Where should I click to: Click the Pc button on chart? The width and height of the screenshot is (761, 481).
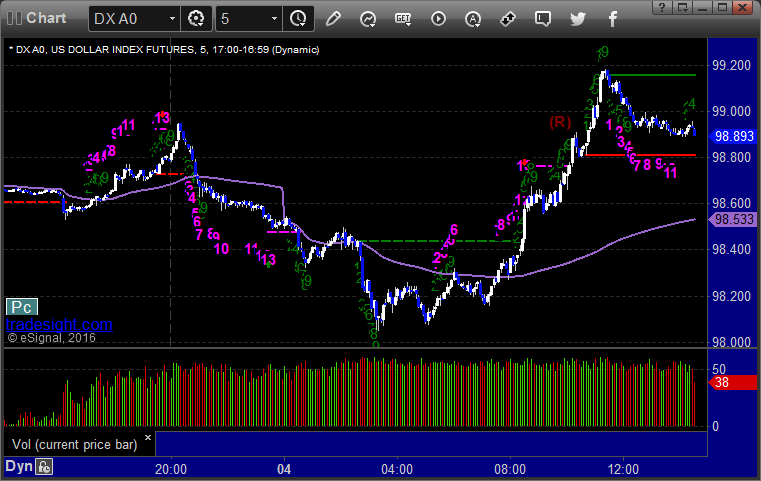tap(22, 307)
